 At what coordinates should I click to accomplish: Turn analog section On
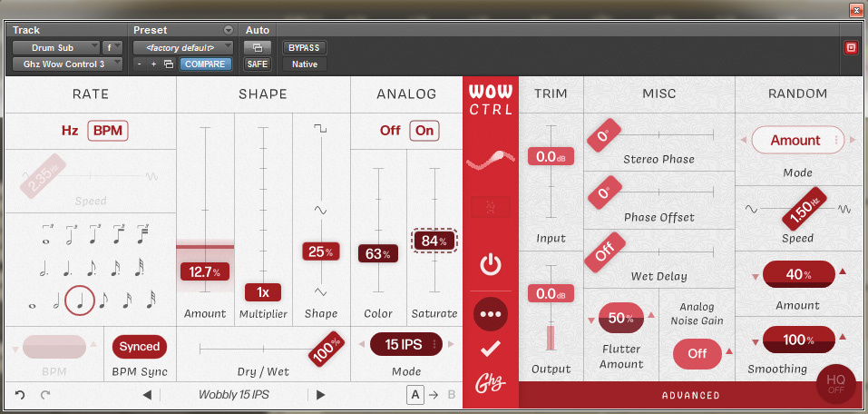point(424,131)
